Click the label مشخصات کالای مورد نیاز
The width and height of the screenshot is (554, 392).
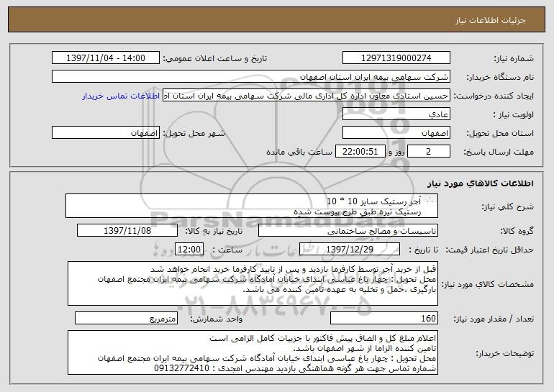click(x=488, y=284)
